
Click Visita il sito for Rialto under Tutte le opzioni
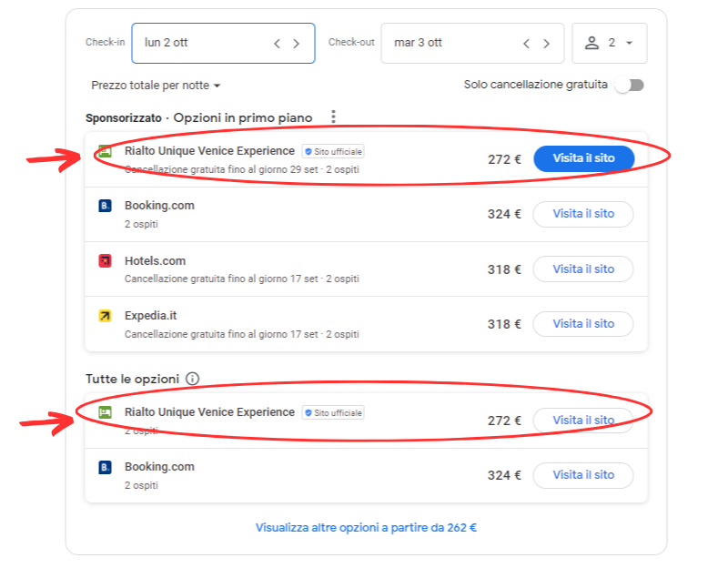pos(583,421)
